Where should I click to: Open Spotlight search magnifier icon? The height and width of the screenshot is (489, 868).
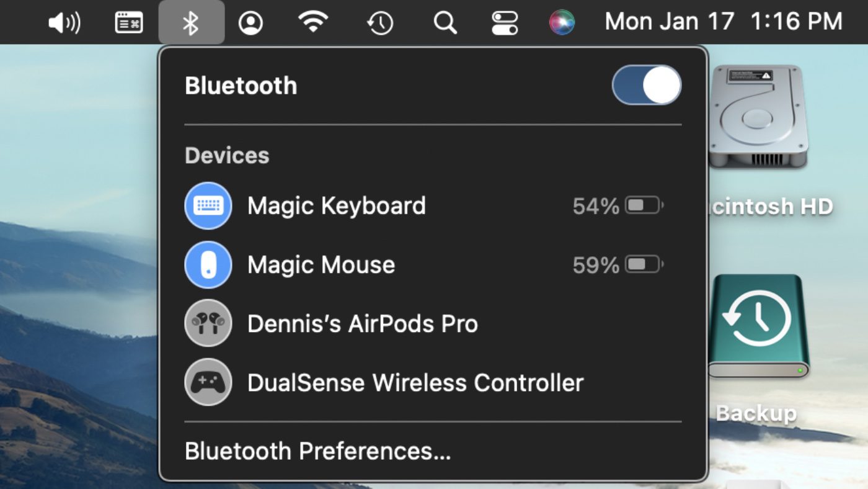[x=445, y=23]
